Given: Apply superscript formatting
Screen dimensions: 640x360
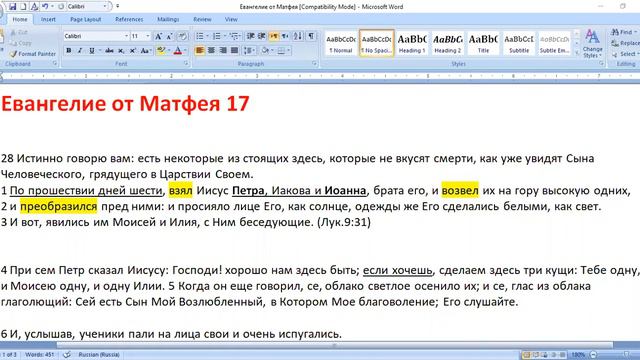Looking at the screenshot, I should [x=133, y=51].
